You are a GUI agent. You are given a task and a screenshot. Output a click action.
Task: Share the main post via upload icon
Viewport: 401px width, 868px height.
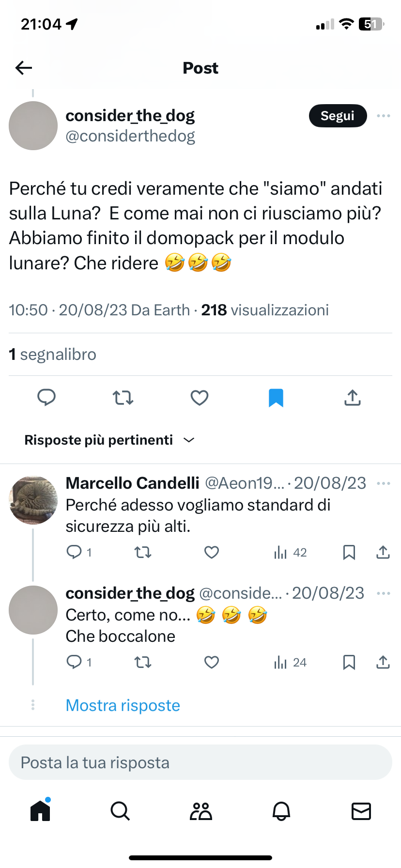pos(353,398)
